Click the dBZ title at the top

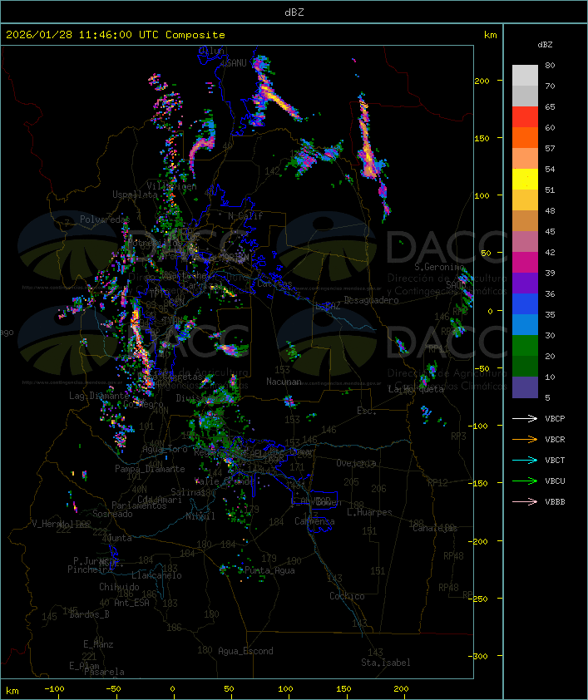coord(294,12)
